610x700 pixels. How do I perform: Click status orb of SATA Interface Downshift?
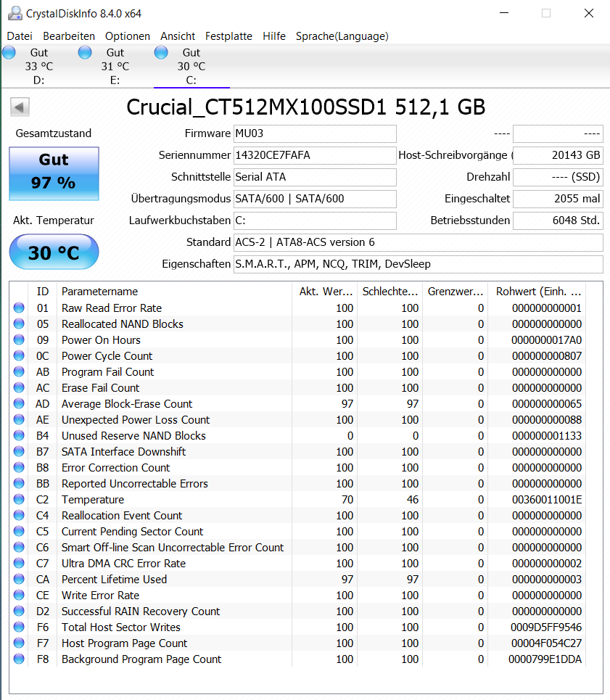tap(19, 452)
